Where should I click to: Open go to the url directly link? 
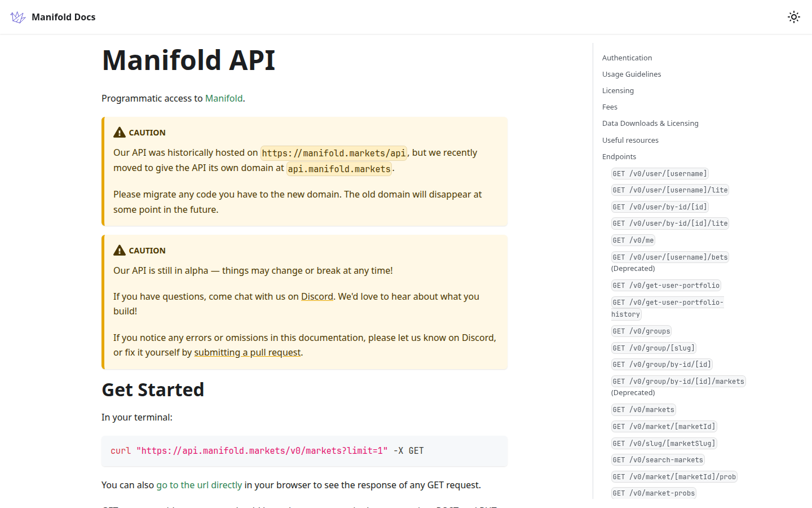199,485
